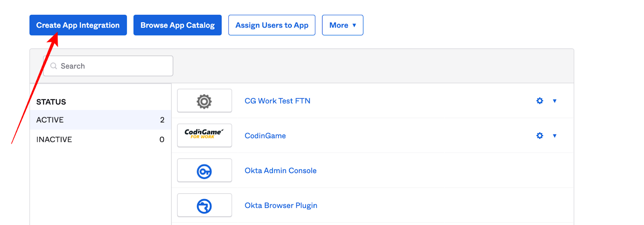This screenshot has width=644, height=225.
Task: Click the Okta Browser Plugin icon
Action: coord(204,206)
